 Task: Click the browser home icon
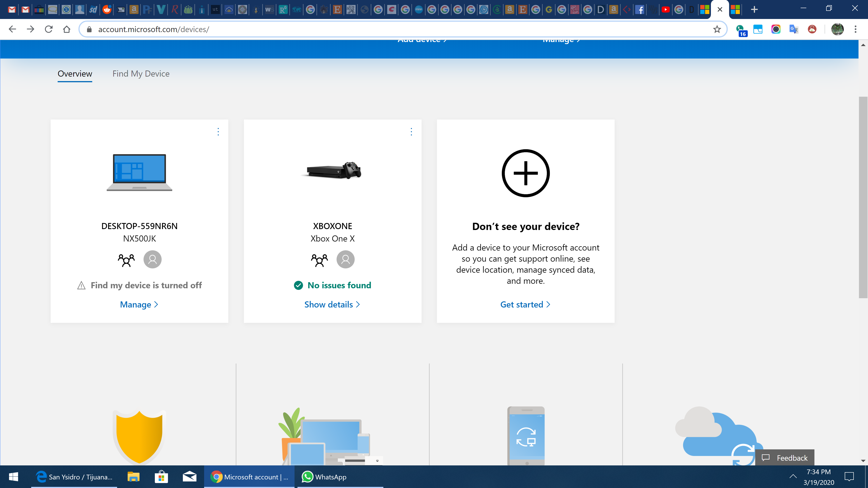point(67,29)
